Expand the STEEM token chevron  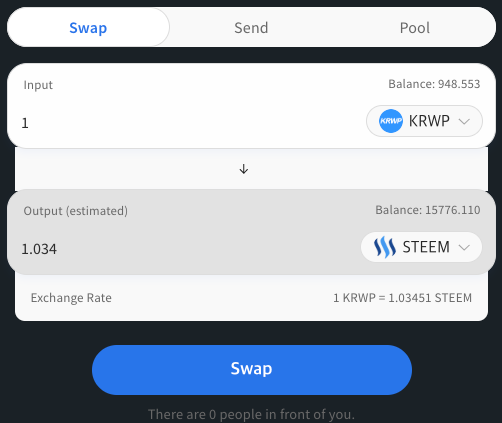pyautogui.click(x=464, y=247)
